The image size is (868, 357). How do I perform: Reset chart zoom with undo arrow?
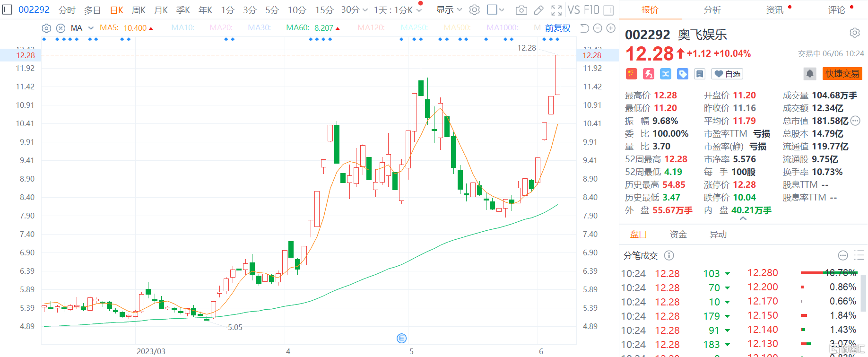[x=584, y=28]
